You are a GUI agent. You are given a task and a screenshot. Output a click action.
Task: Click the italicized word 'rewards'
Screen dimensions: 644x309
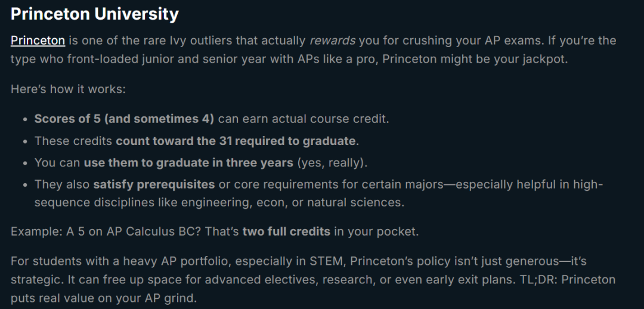(332, 41)
